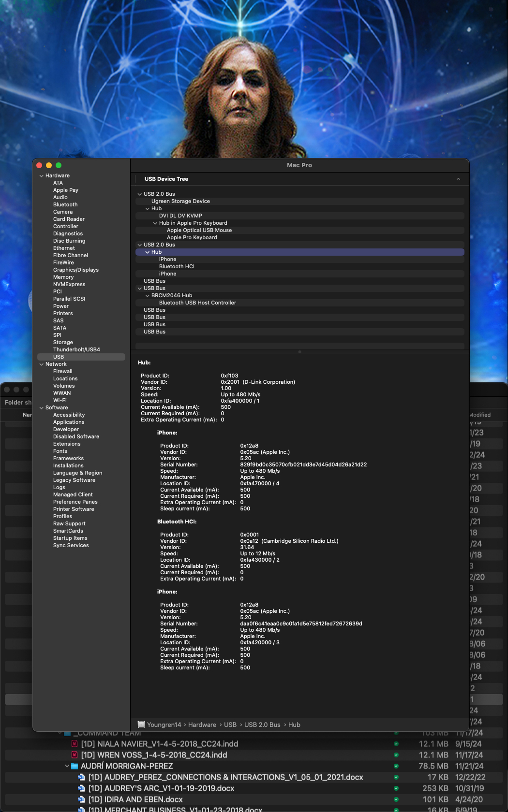Click the computer icon in the path bar

[141, 725]
